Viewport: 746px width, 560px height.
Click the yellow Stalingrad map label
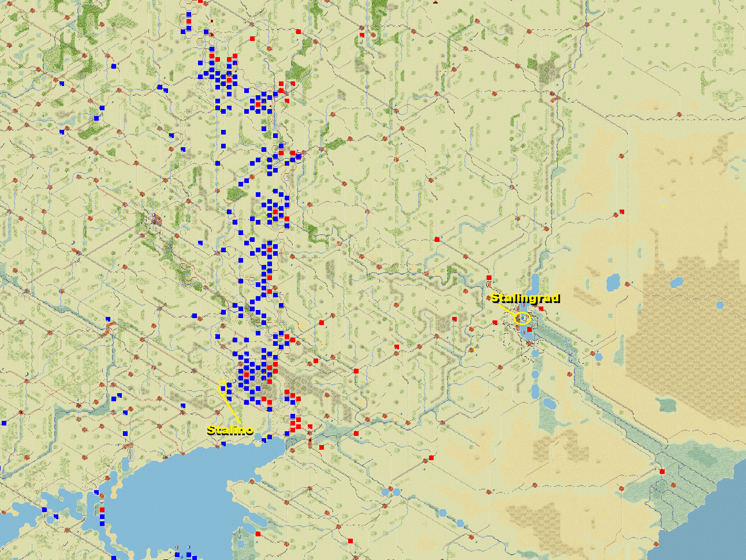pyautogui.click(x=525, y=298)
